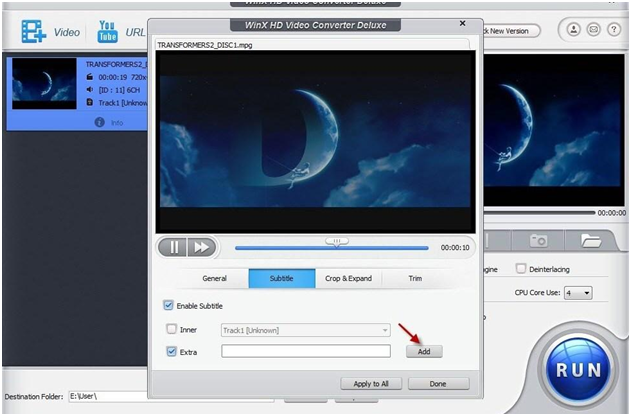Switch to the General tab
The height and width of the screenshot is (416, 631).
click(x=214, y=279)
